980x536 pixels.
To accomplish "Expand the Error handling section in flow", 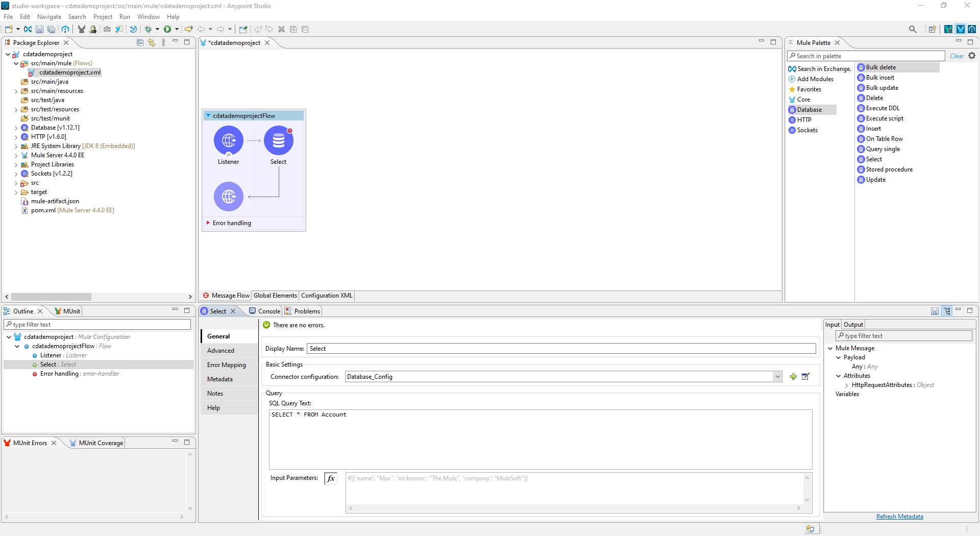I will click(208, 223).
